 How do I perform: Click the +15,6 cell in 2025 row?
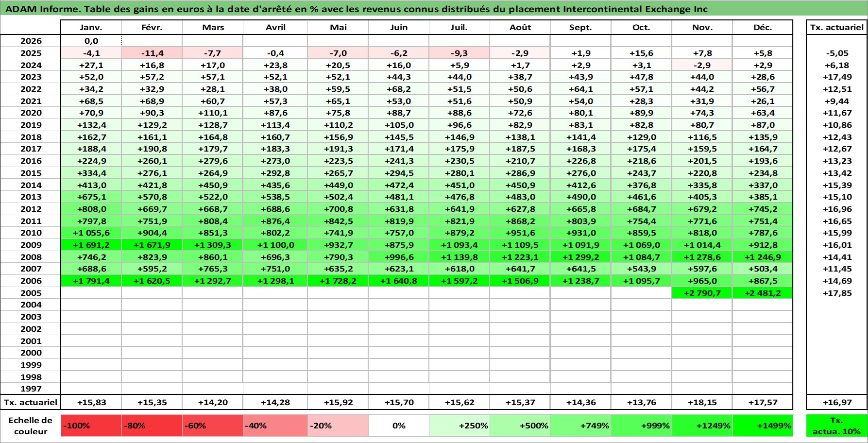tap(641, 53)
